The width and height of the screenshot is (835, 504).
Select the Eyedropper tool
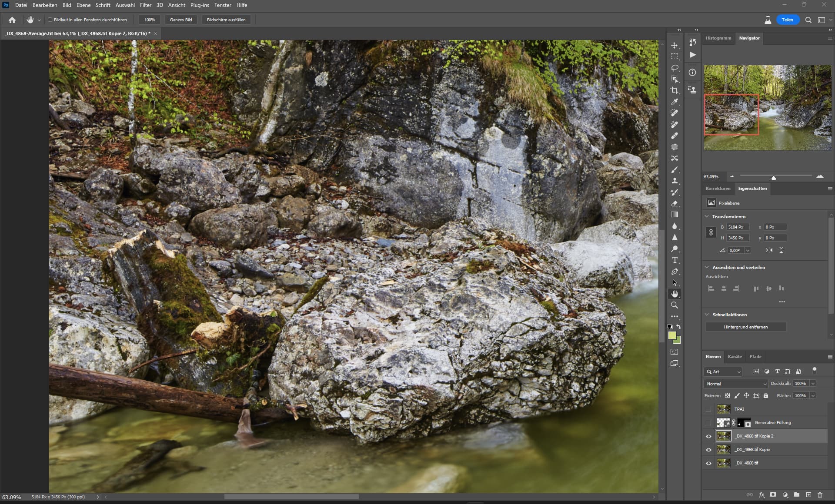pyautogui.click(x=674, y=102)
